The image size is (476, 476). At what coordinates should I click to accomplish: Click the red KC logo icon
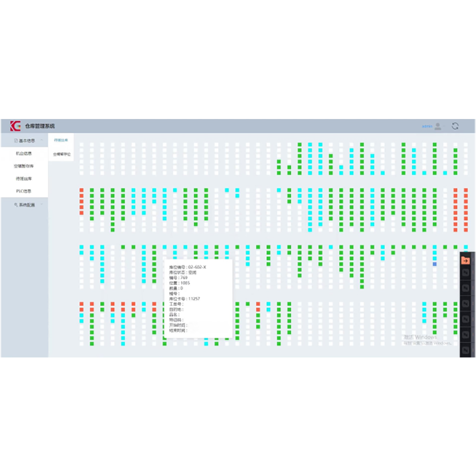15,126
